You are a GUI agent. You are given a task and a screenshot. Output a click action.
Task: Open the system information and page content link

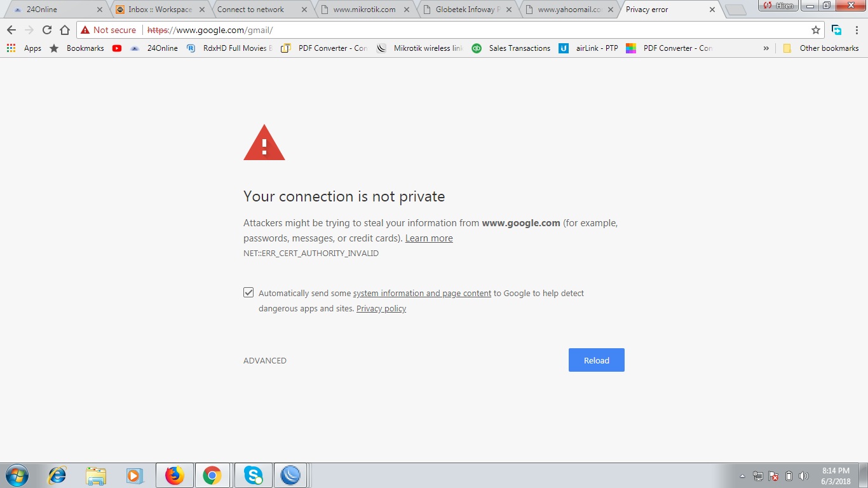click(422, 293)
